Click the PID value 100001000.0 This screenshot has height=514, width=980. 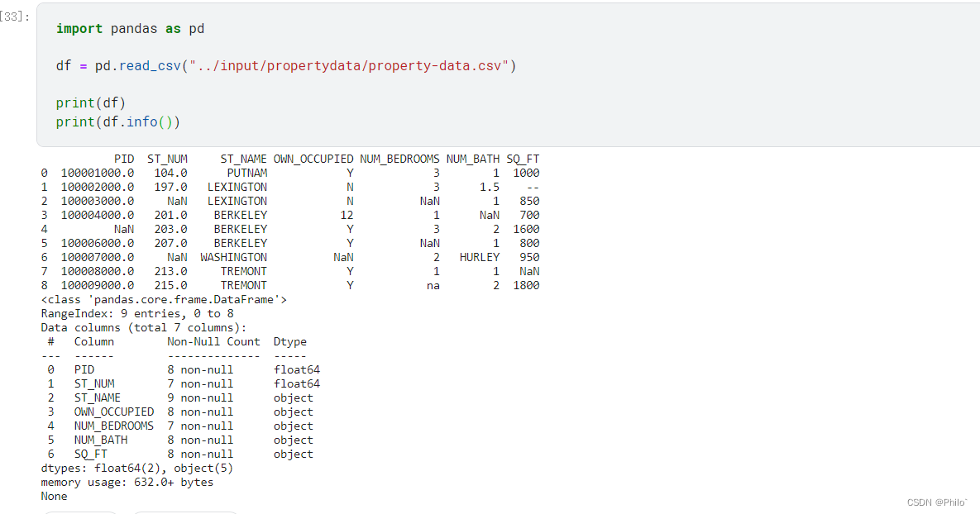point(97,173)
